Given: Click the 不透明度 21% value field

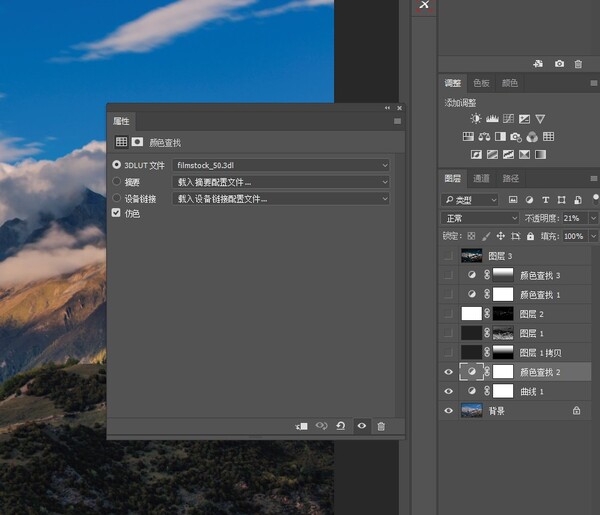Looking at the screenshot, I should coord(575,218).
